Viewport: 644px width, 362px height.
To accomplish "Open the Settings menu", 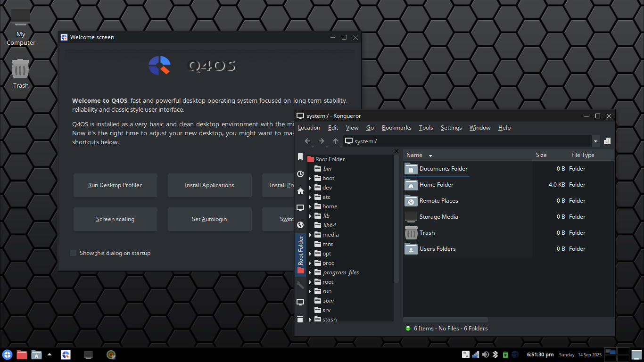I will [x=451, y=128].
